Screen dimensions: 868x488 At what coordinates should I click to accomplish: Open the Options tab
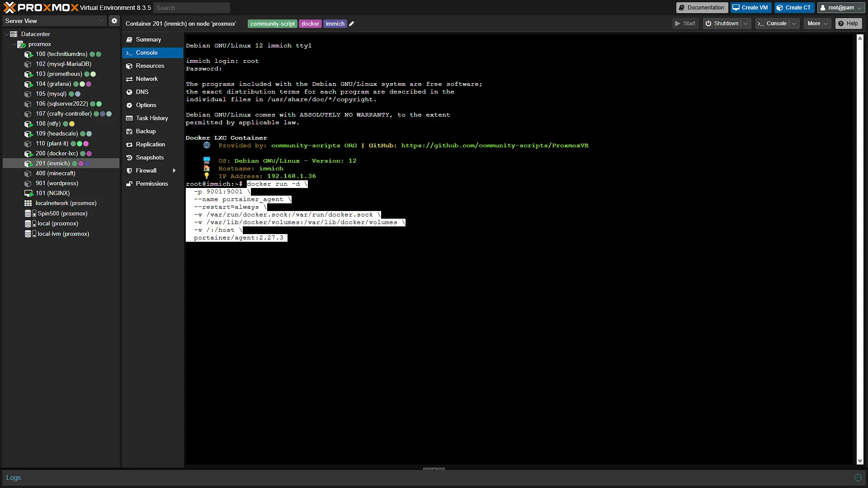point(152,105)
